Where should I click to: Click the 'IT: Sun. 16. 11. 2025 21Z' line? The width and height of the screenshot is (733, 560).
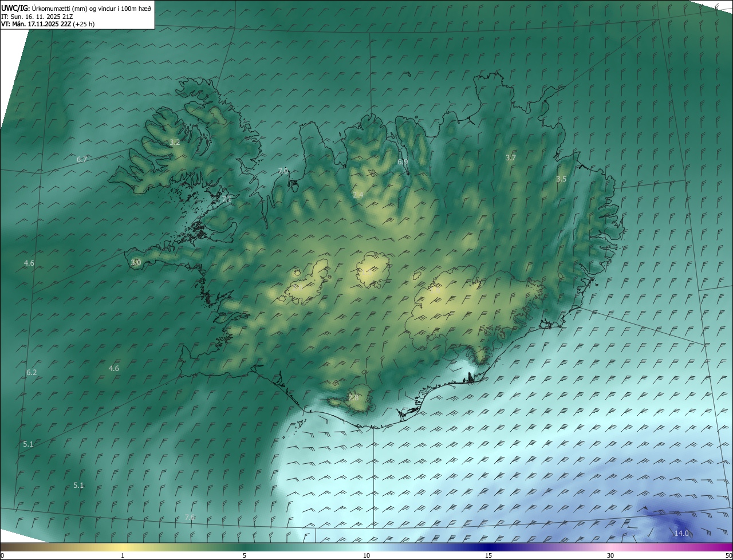click(x=37, y=16)
